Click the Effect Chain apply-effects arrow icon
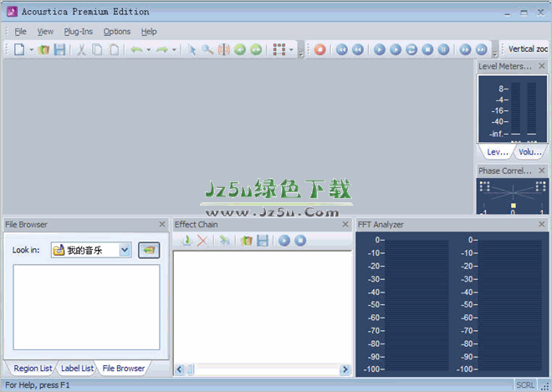Screen dimensions: 552x392 point(224,241)
